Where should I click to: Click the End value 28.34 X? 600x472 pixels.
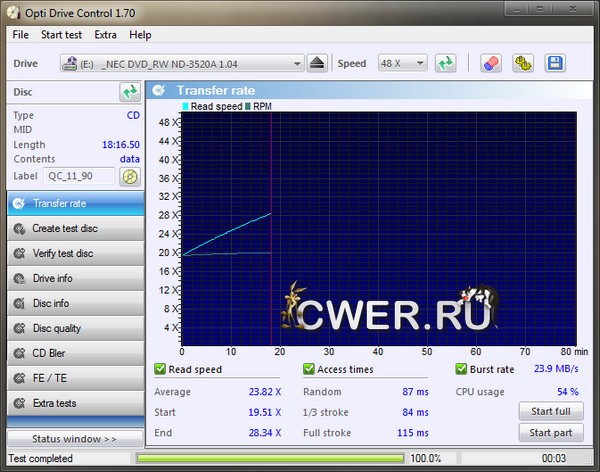[265, 433]
